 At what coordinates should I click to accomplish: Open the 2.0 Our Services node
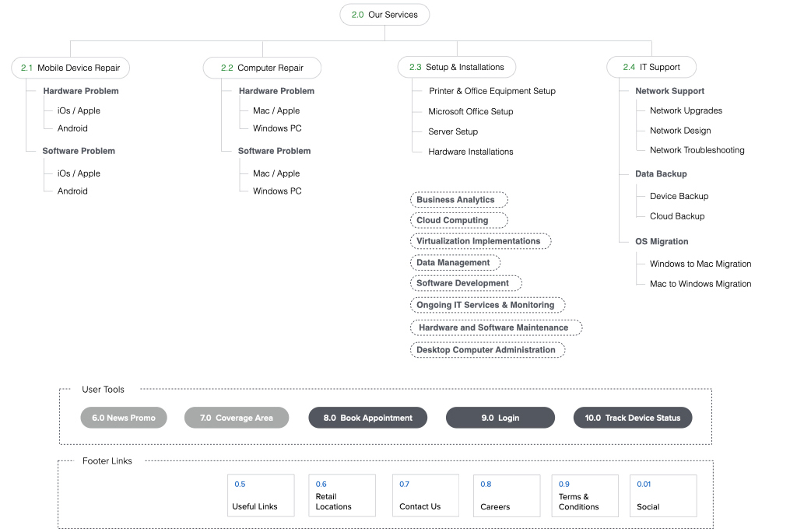click(384, 14)
